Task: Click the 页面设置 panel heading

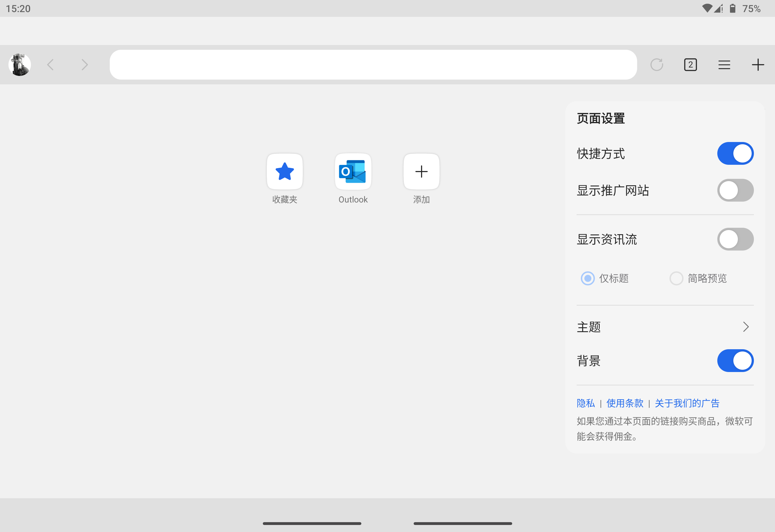Action: click(601, 118)
